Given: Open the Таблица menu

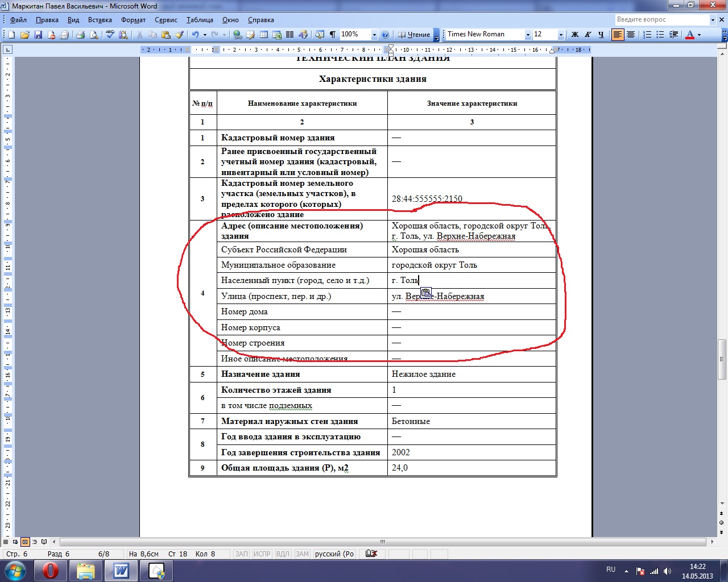Looking at the screenshot, I should 200,20.
